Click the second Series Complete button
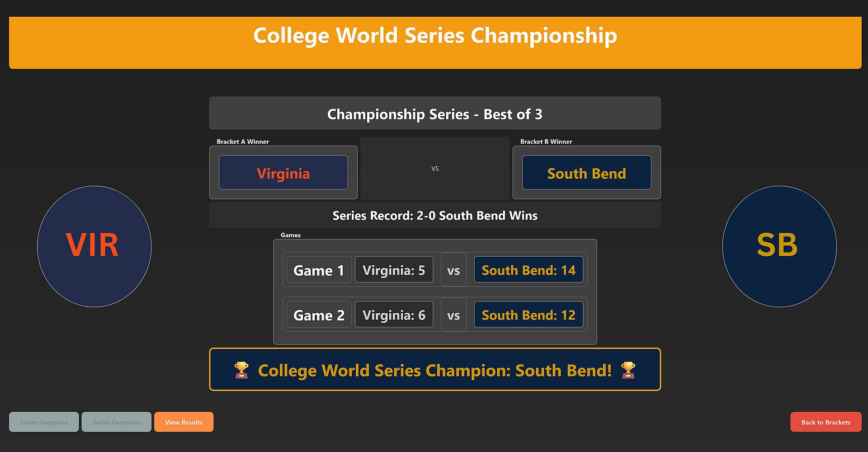This screenshot has height=452, width=868. tap(116, 422)
